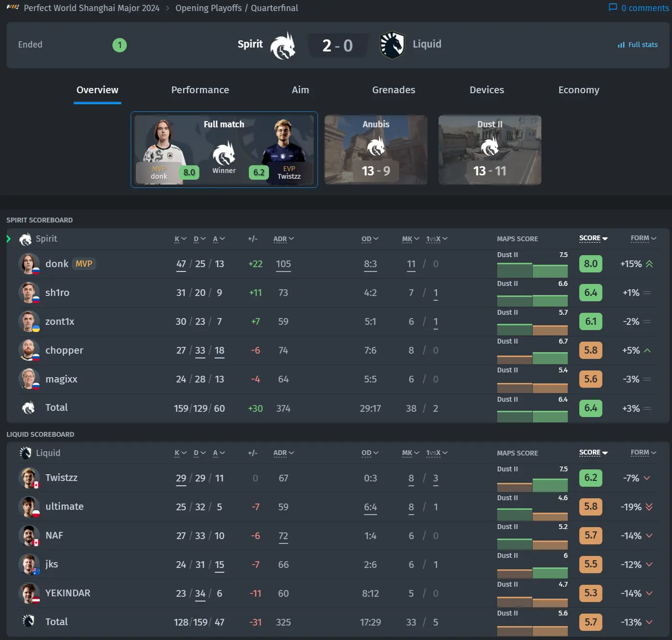This screenshot has width=672, height=640.
Task: Select the Full match card
Action: [x=224, y=149]
